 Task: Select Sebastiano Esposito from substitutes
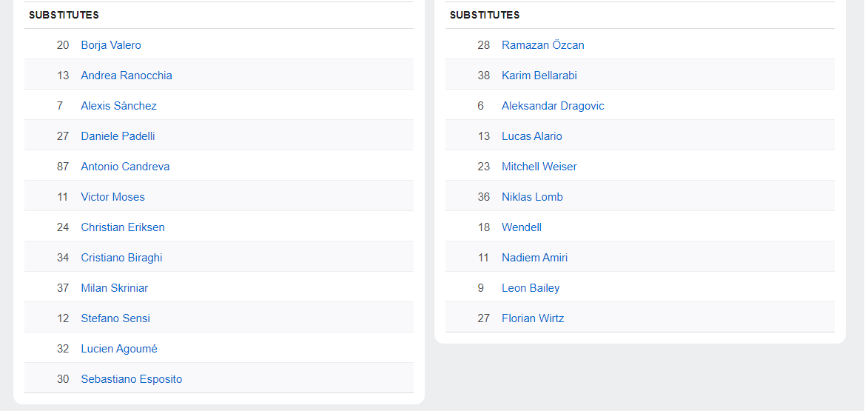pos(132,379)
